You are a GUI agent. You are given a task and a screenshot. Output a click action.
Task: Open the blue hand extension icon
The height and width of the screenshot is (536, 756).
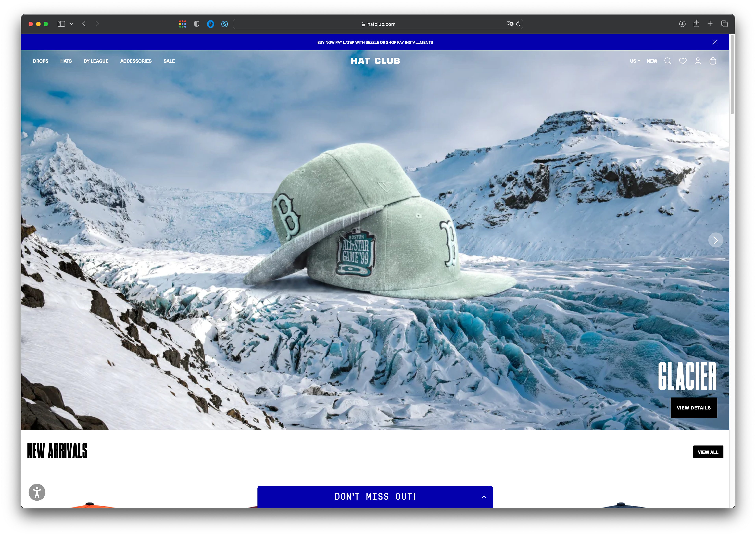coord(211,24)
